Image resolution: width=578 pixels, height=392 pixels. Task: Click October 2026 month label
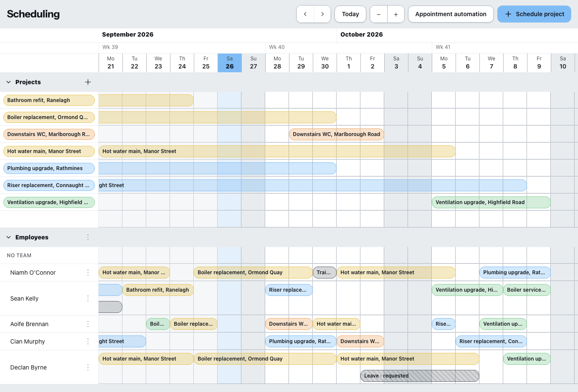(362, 34)
